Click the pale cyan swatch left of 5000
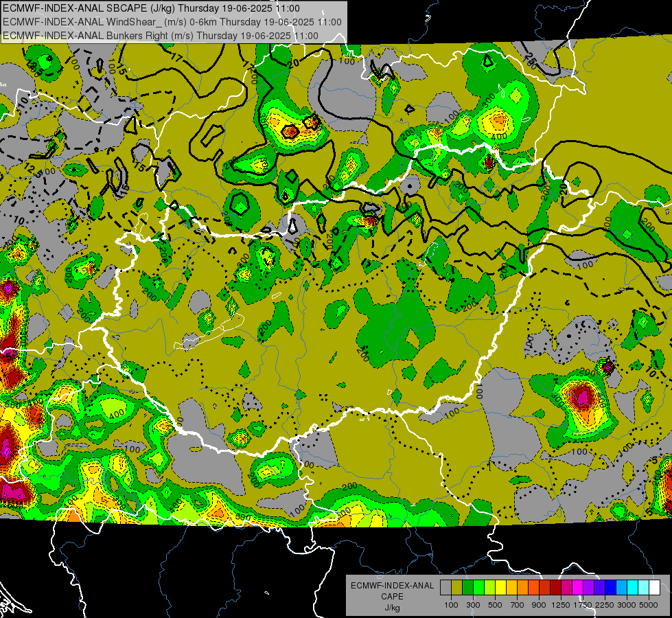 coord(644,588)
